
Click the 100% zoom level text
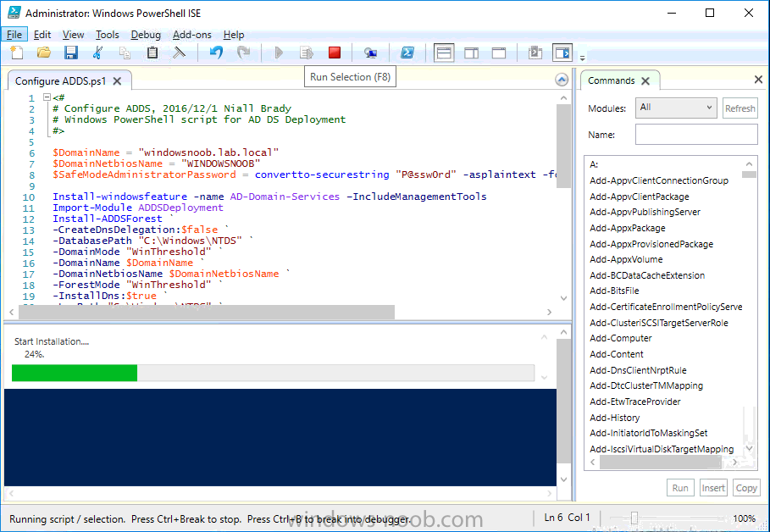click(744, 518)
